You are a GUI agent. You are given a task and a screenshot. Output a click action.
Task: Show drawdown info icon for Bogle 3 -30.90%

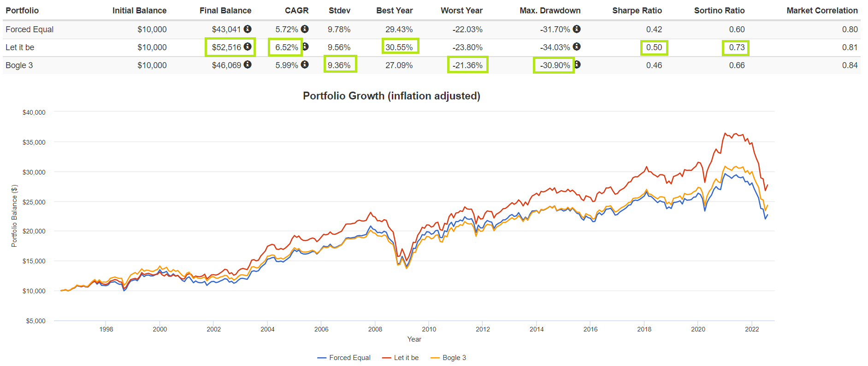578,64
